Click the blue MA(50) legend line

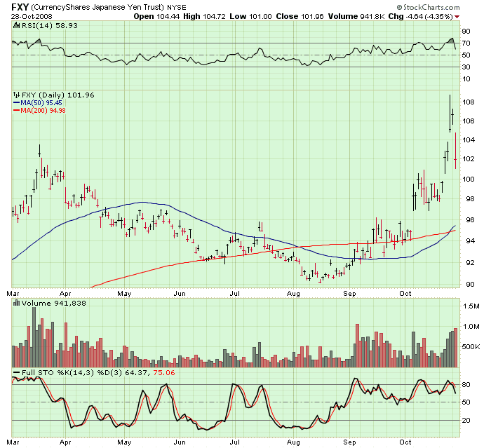click(x=16, y=102)
